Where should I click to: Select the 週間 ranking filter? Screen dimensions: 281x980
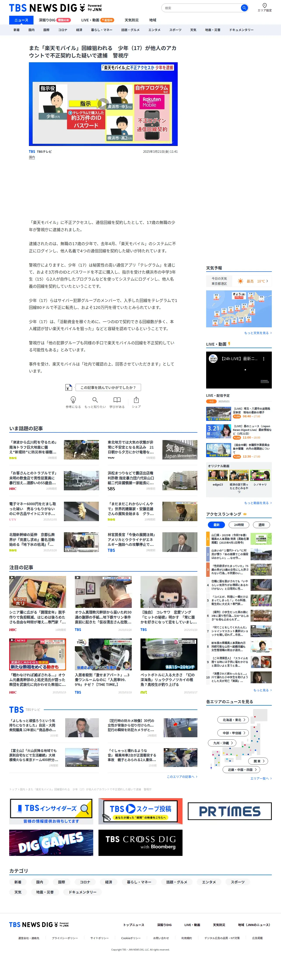[262, 525]
